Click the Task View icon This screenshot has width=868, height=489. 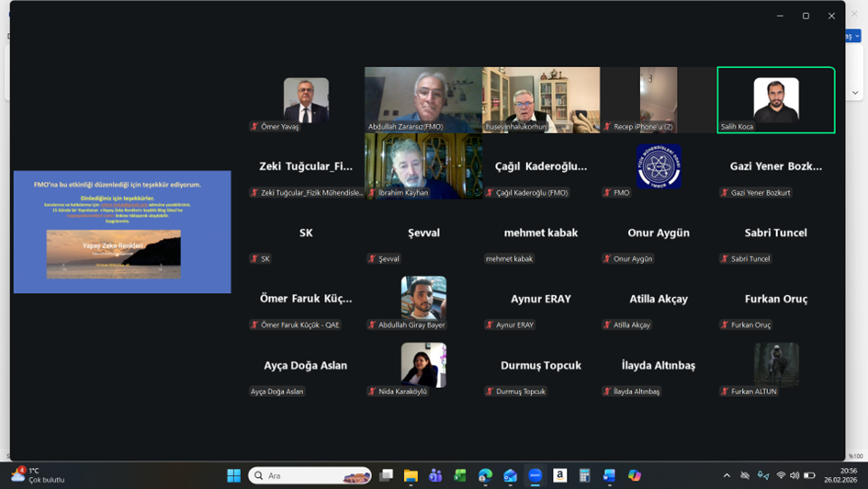pos(387,475)
